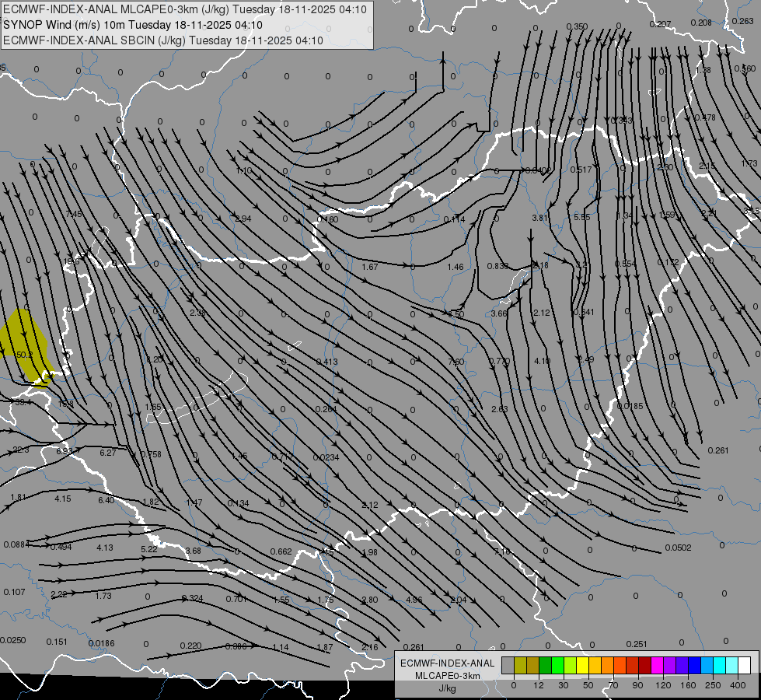Click map value '0.0234'
The width and height of the screenshot is (761, 700).
tap(326, 457)
